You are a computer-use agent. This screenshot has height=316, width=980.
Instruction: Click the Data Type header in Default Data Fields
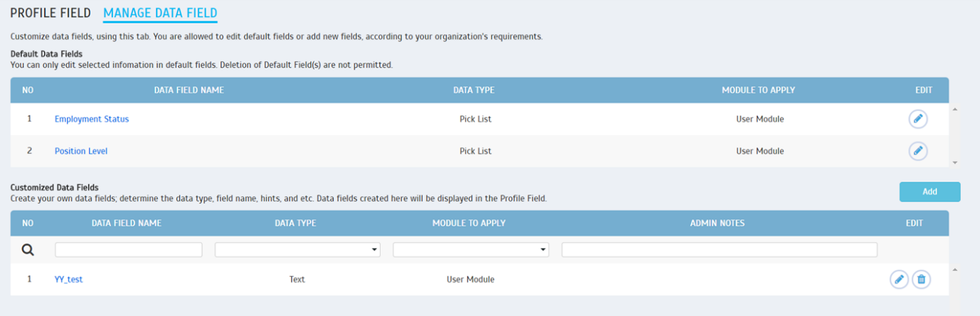point(474,90)
